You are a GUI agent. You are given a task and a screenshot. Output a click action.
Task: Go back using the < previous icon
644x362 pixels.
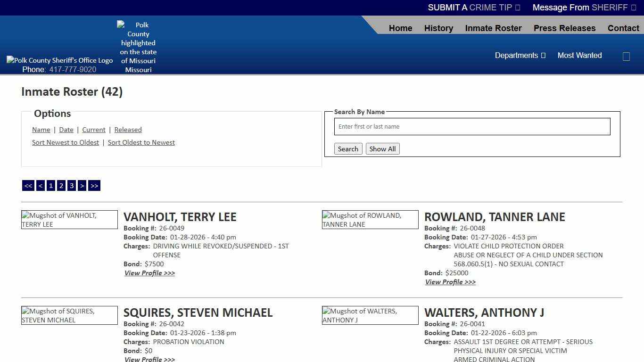coord(40,185)
